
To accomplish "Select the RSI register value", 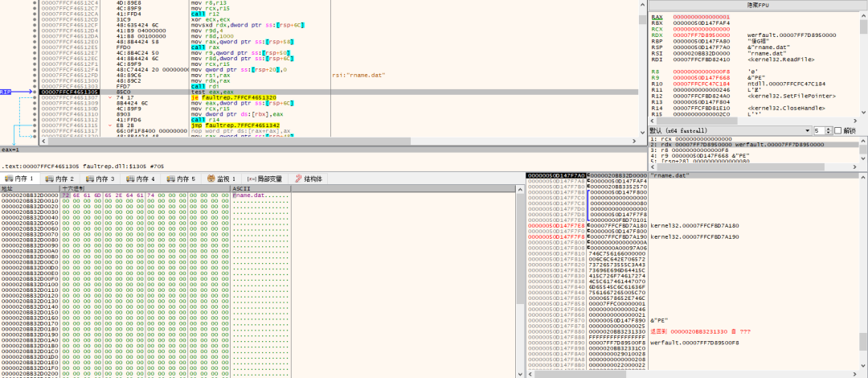I will 701,53.
